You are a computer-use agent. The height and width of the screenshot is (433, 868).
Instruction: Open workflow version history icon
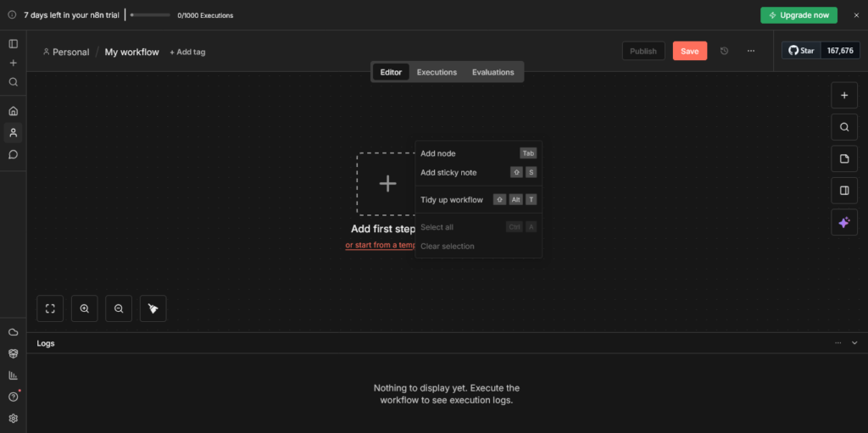coord(724,51)
